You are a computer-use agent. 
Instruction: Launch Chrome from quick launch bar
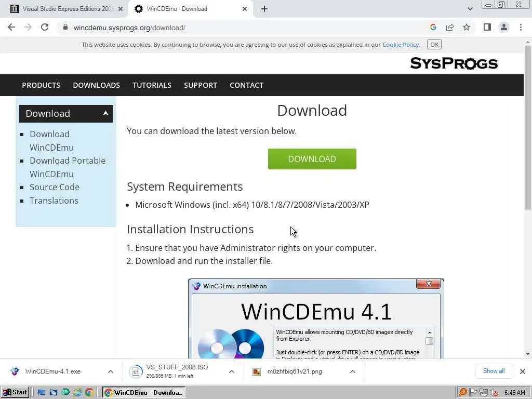(x=89, y=393)
